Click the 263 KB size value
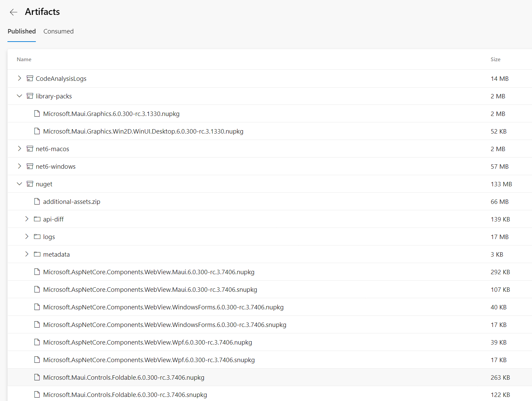 [500, 377]
